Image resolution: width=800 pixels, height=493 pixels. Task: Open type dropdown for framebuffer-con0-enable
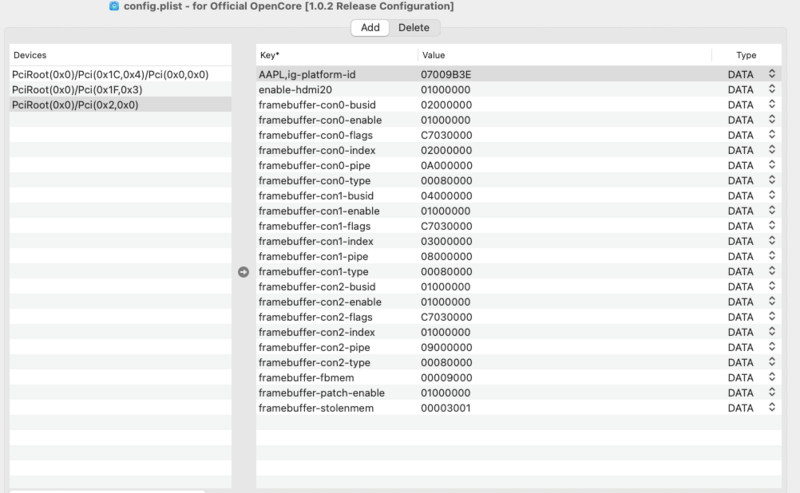pyautogui.click(x=772, y=119)
